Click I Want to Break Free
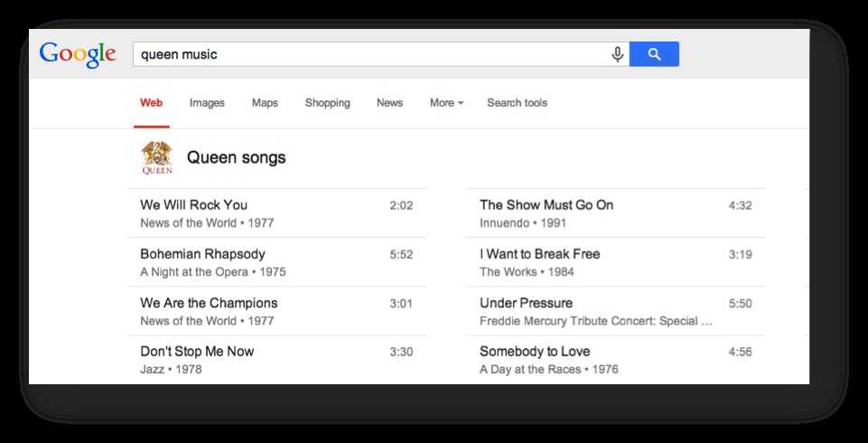Image resolution: width=868 pixels, height=443 pixels. point(539,254)
